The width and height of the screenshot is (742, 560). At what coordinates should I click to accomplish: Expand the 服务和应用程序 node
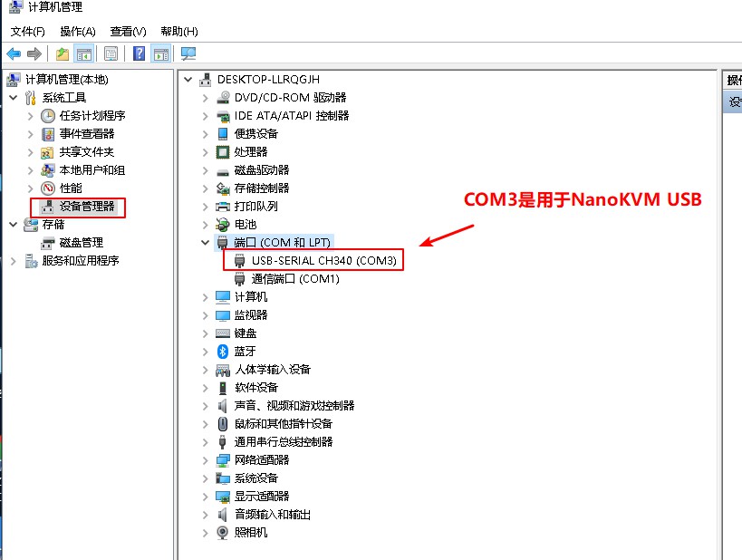[14, 261]
